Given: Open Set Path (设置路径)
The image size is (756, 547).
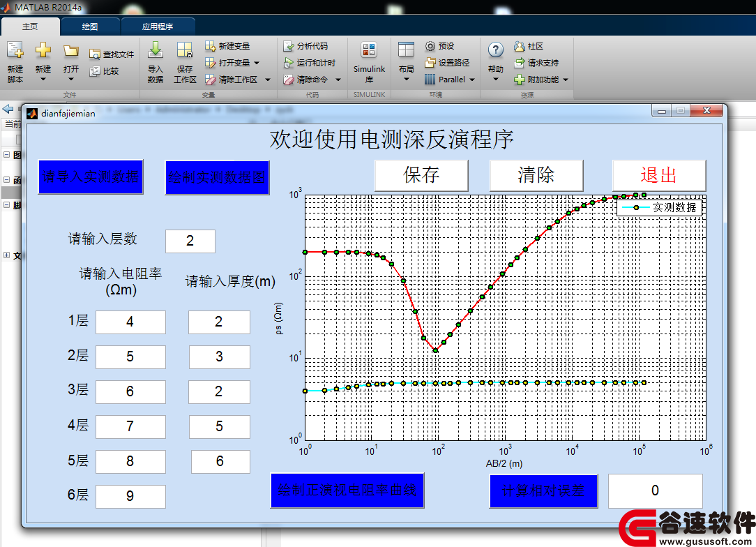Looking at the screenshot, I should point(447,63).
